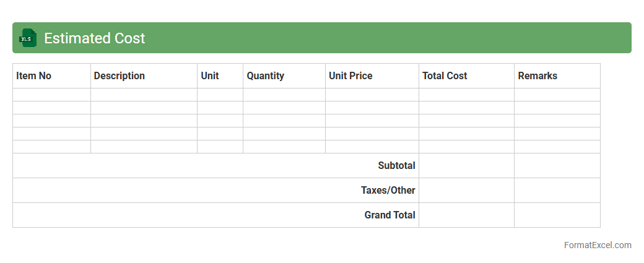644x263 pixels.
Task: Open the FormatExcel.com link
Action: (598, 245)
